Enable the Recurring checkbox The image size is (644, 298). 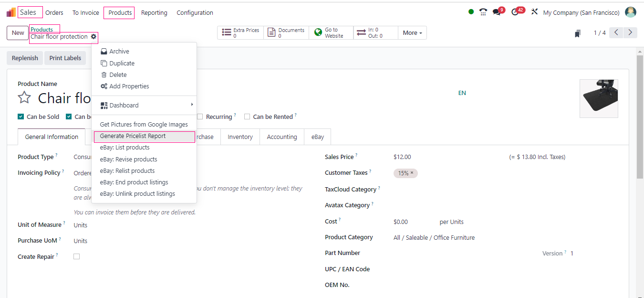[200, 117]
